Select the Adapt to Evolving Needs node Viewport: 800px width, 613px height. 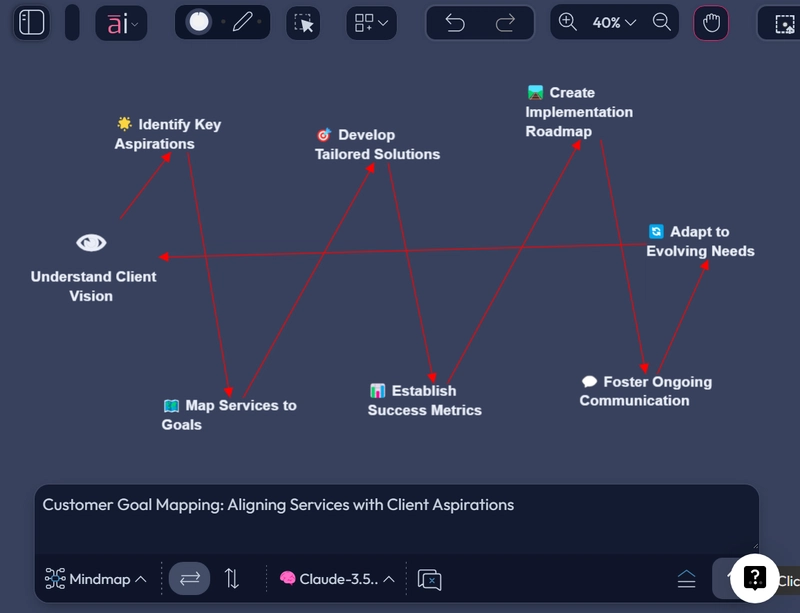700,241
